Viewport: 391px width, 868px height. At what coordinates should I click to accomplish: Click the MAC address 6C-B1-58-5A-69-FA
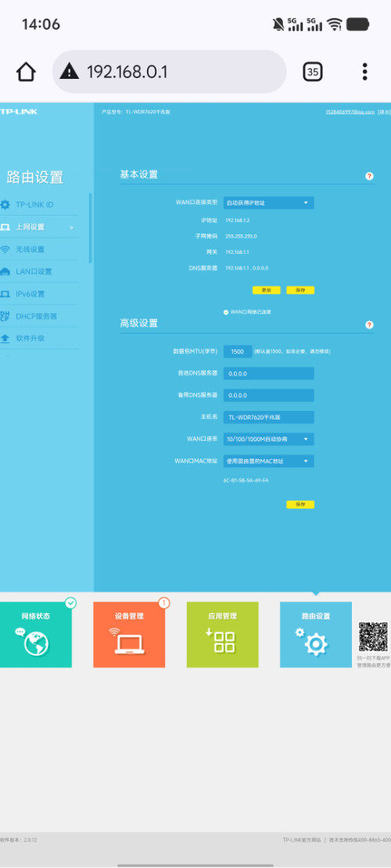(246, 480)
